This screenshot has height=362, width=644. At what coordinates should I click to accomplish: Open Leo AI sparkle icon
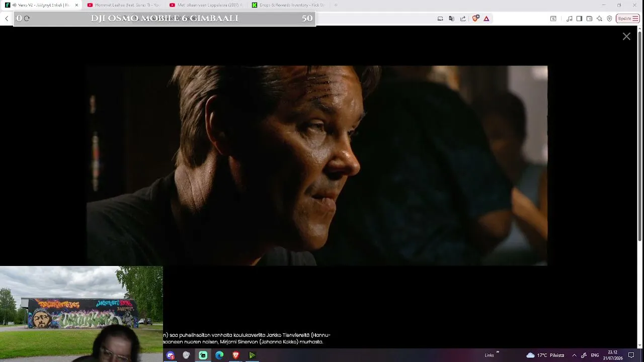click(599, 19)
